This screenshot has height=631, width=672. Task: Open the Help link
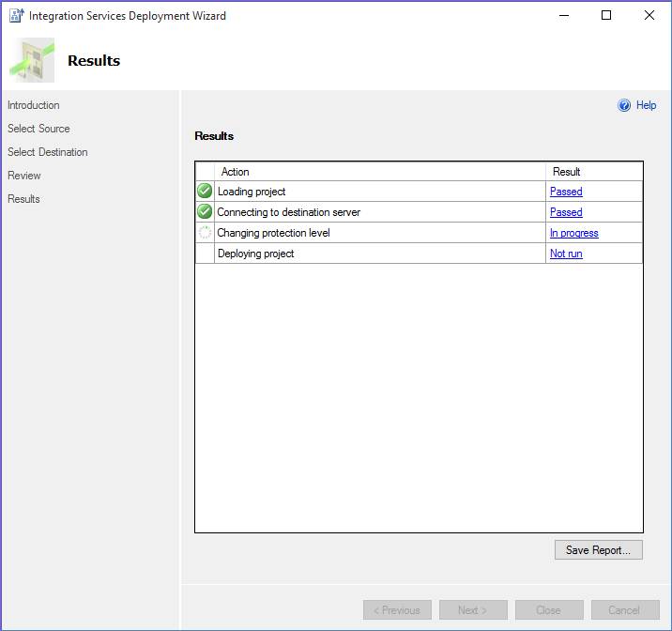pyautogui.click(x=646, y=105)
